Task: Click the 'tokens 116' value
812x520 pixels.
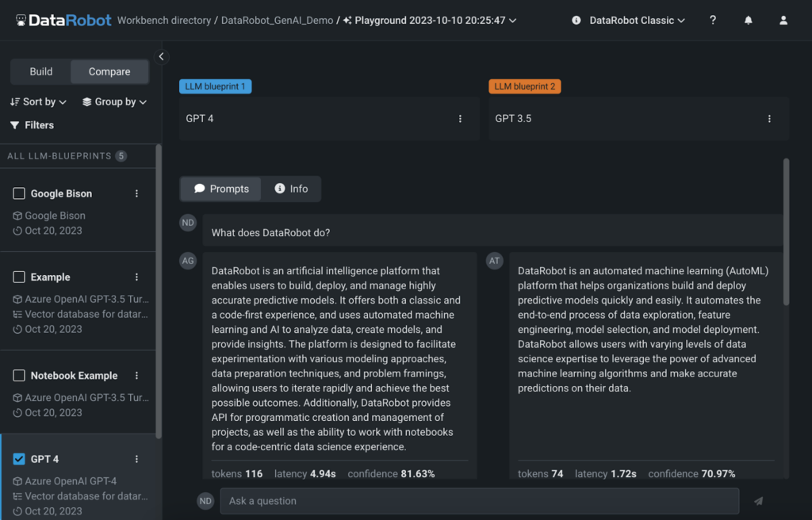Action: tap(236, 473)
